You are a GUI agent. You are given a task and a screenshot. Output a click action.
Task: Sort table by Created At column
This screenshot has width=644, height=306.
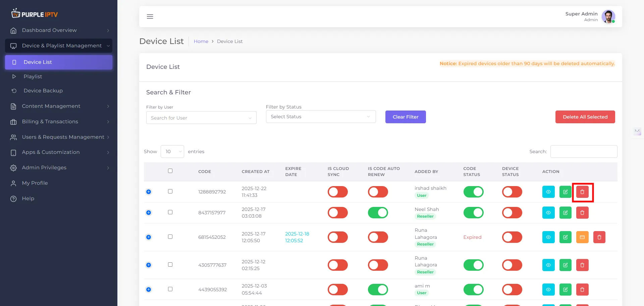click(x=256, y=172)
